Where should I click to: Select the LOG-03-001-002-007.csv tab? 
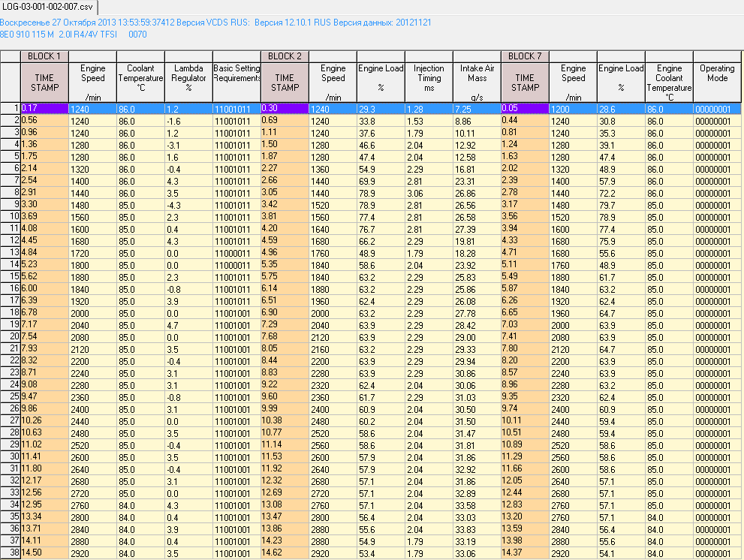[48, 7]
